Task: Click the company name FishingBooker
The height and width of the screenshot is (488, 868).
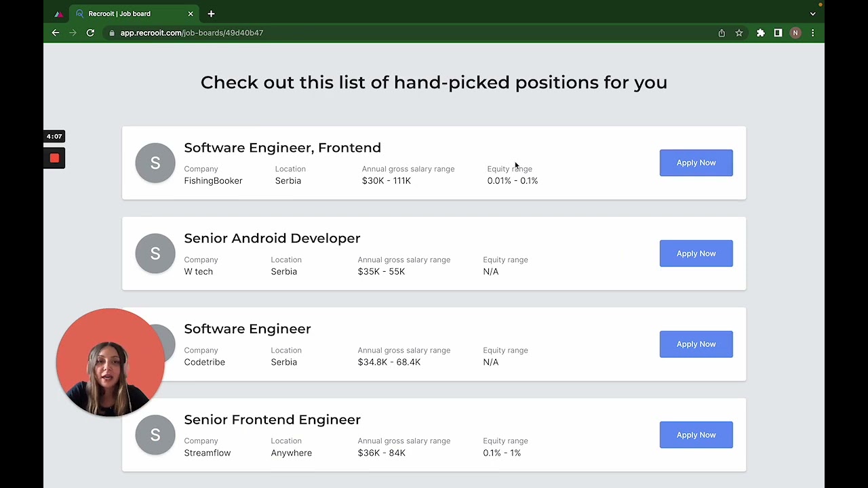Action: (x=213, y=181)
